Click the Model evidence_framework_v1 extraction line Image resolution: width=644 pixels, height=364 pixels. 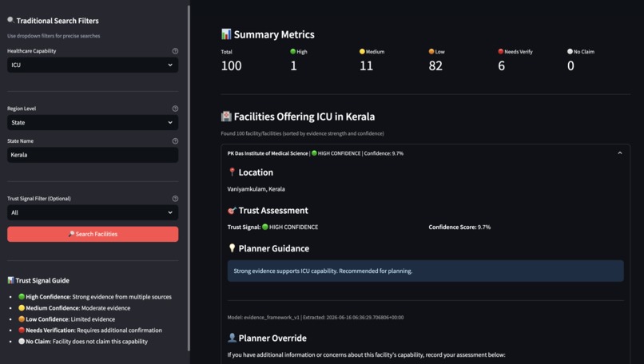[316, 317]
